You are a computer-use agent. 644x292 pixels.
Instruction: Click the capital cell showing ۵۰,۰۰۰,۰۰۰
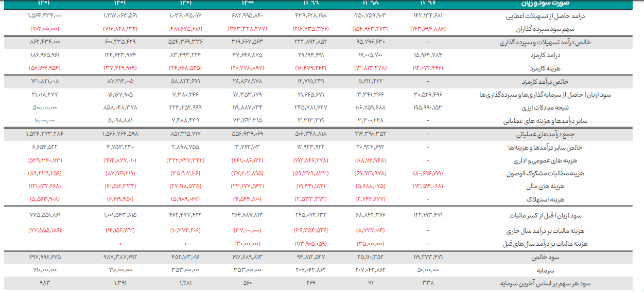click(427, 269)
